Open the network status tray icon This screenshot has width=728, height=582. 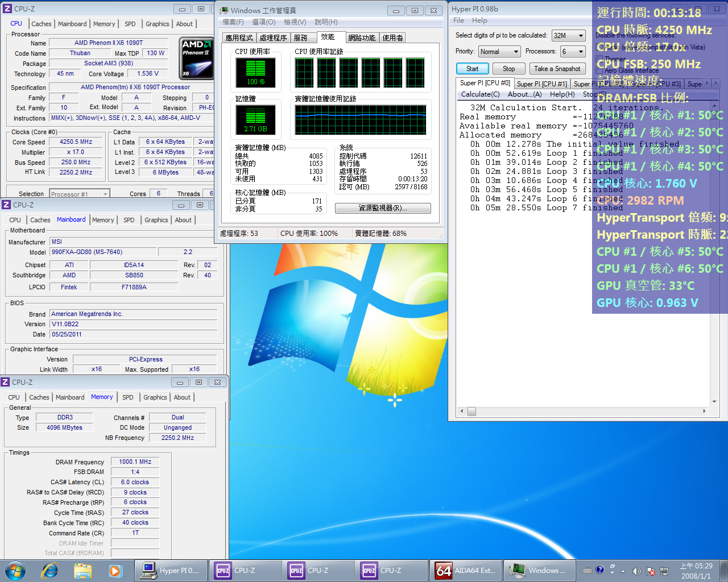[664, 571]
